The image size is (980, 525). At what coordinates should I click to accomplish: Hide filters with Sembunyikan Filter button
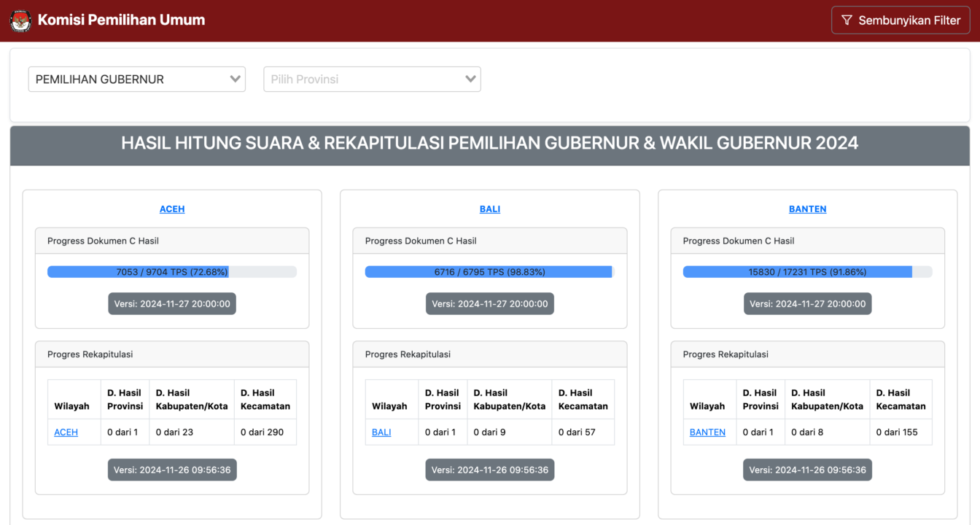(x=901, y=20)
